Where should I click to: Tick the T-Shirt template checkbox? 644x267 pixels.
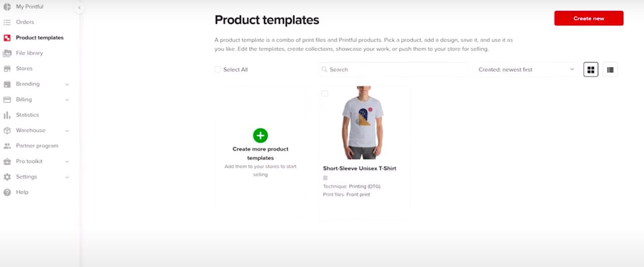click(x=324, y=93)
